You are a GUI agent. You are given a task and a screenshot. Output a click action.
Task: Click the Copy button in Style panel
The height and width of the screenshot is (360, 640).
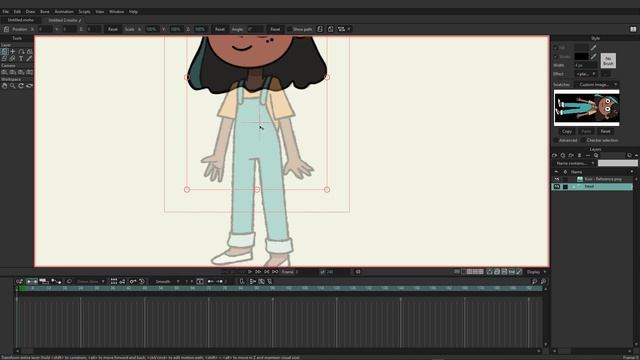pyautogui.click(x=567, y=131)
